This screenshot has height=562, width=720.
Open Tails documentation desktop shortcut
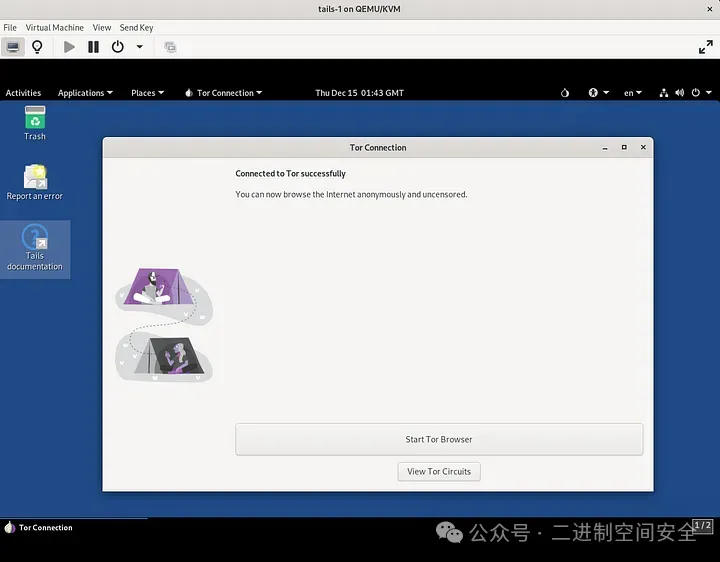(x=35, y=247)
